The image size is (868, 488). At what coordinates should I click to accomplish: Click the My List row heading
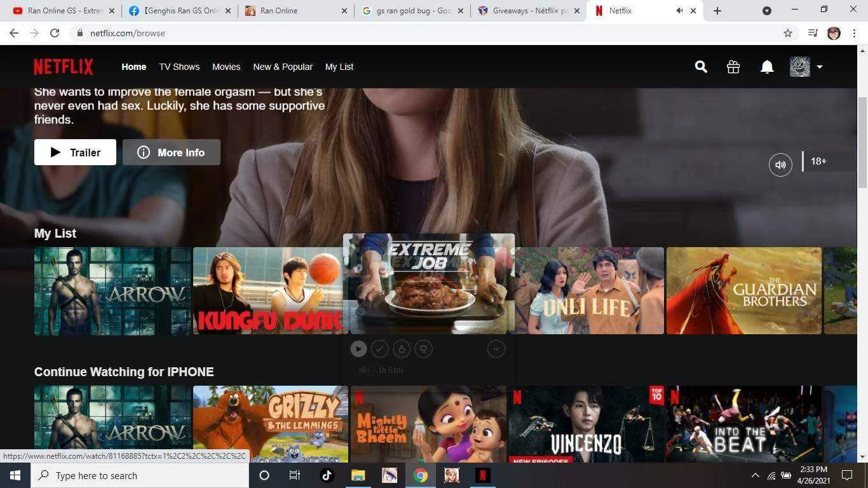55,233
